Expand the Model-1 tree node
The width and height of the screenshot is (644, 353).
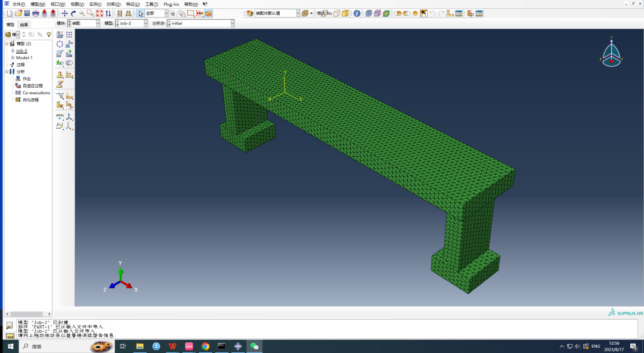pyautogui.click(x=13, y=58)
